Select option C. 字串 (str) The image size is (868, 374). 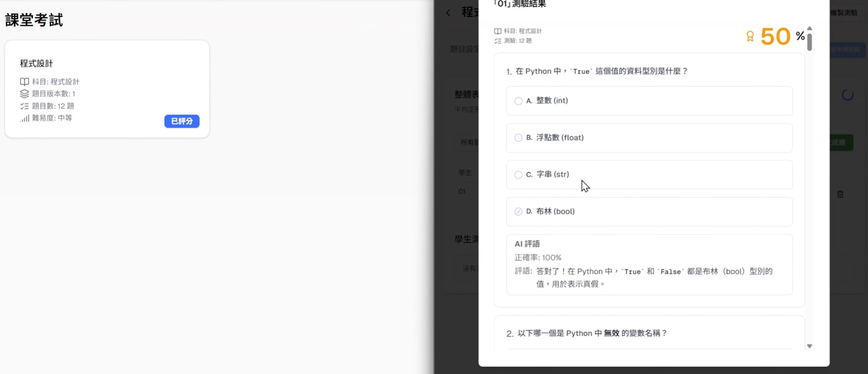tap(649, 174)
